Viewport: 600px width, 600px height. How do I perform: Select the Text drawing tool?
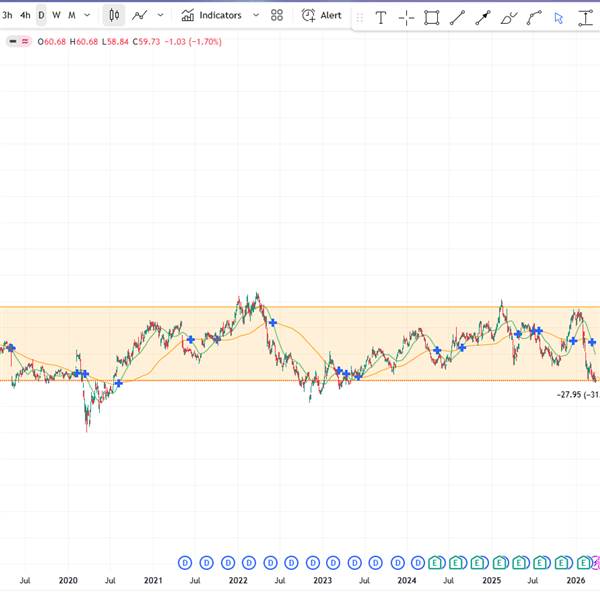381,17
